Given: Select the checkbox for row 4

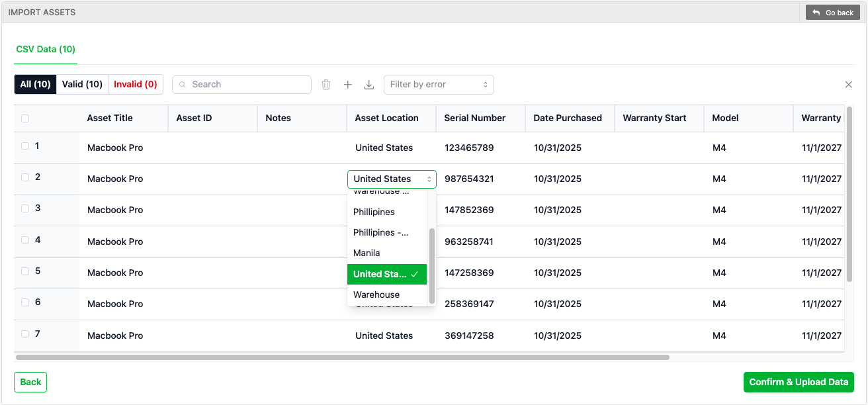Looking at the screenshot, I should pyautogui.click(x=25, y=240).
